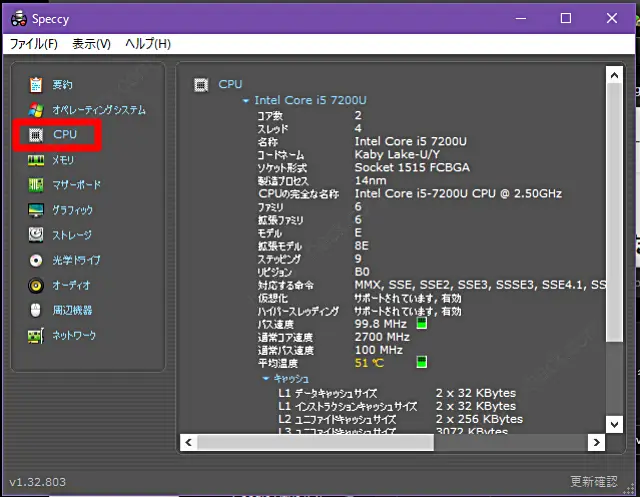The image size is (640, 497).
Task: Select the 要約 label in sidebar
Action: 62,85
